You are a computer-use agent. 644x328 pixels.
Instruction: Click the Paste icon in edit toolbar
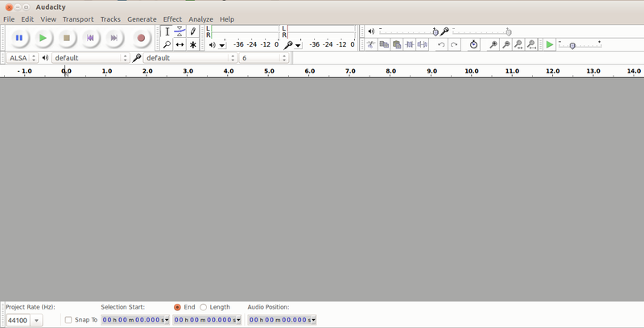[397, 44]
